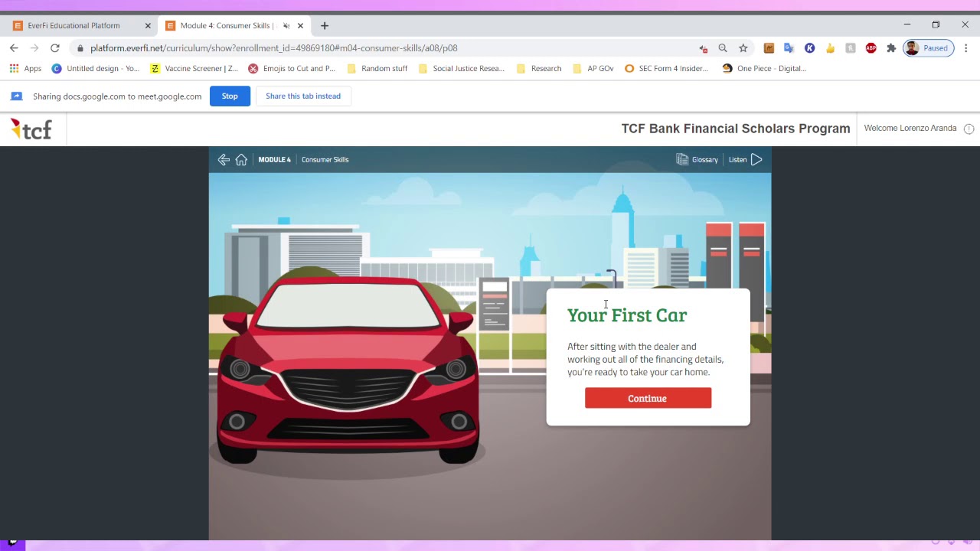The image size is (980, 551).
Task: Stop sharing to meet.google.com
Action: tap(230, 96)
